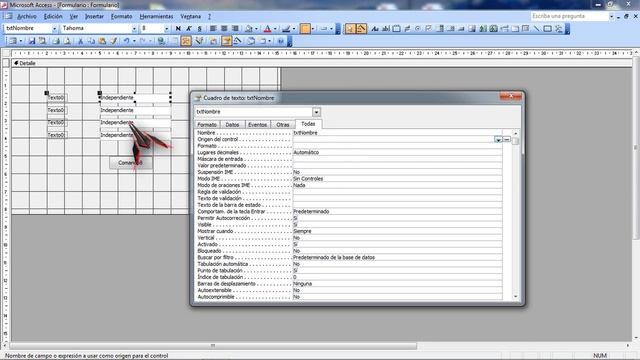This screenshot has width=640, height=360.
Task: Toggle the Control Wizards button
Action: [x=362, y=29]
